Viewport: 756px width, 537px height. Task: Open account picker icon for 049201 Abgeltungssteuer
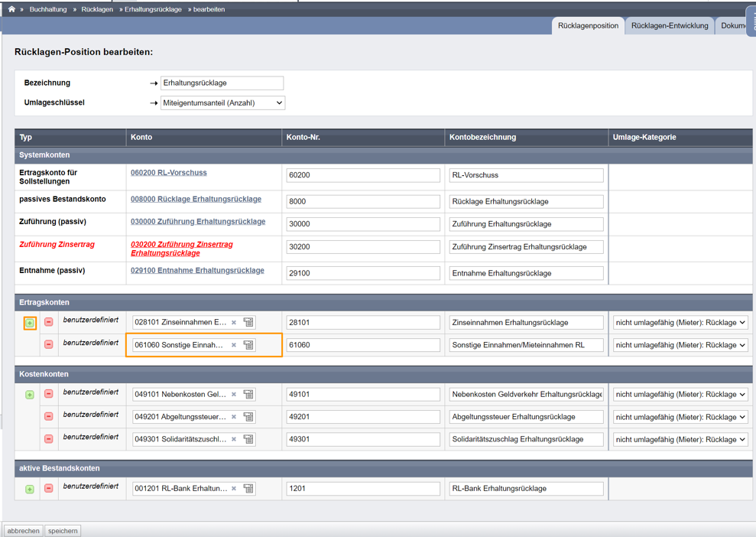tap(248, 417)
